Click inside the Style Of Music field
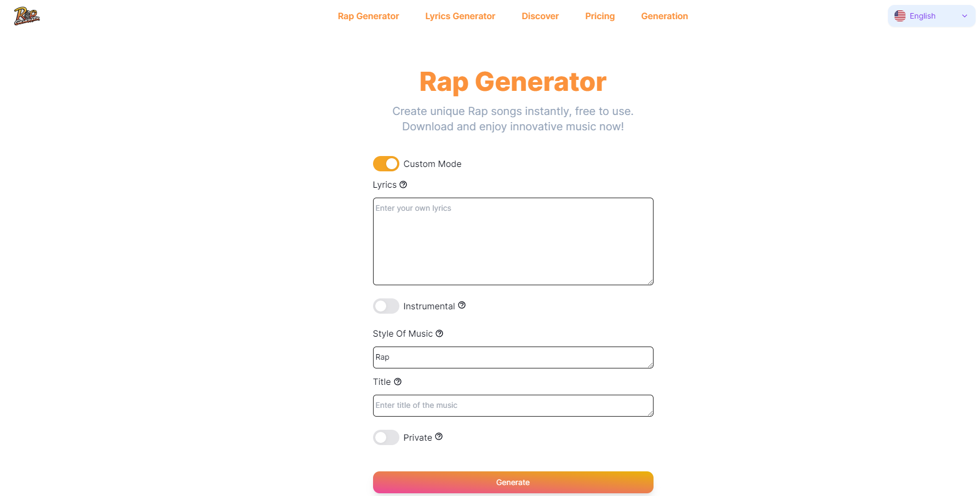 pos(513,357)
